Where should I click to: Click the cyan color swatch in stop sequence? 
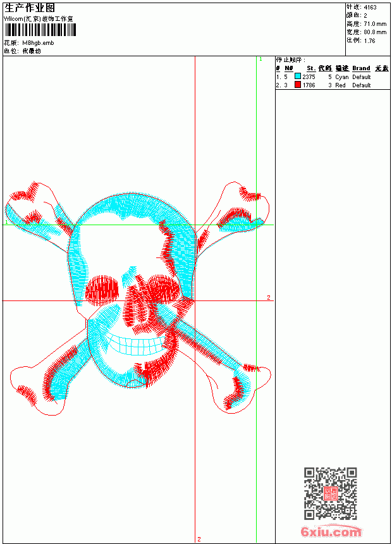pos(297,77)
